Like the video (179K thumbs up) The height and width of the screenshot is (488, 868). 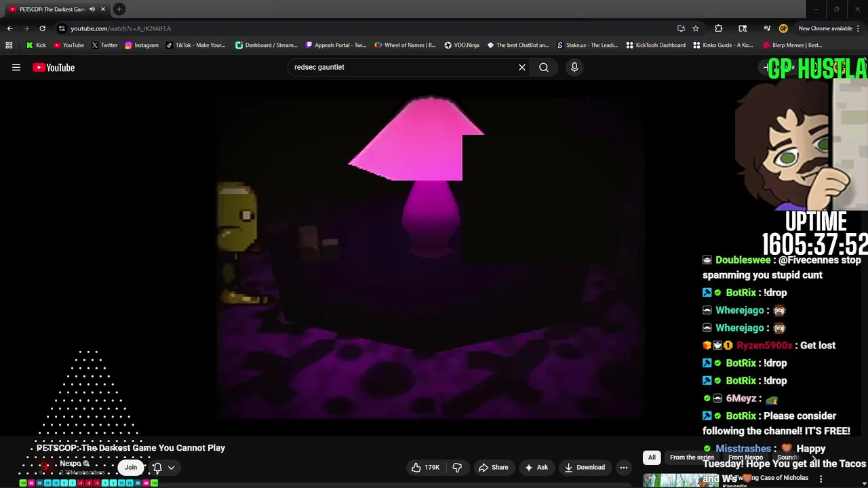[x=425, y=467]
